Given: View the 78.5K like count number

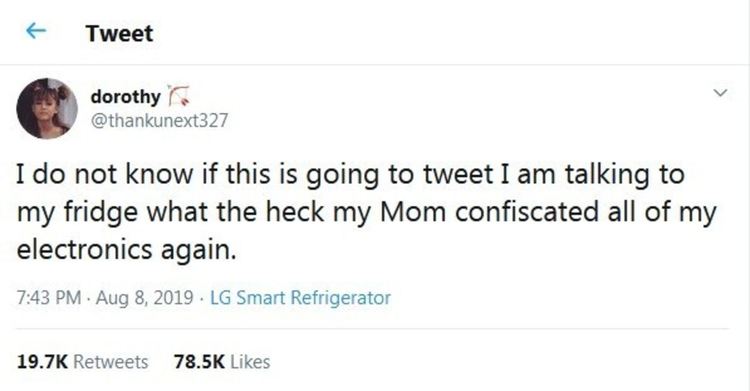Looking at the screenshot, I should tap(199, 362).
